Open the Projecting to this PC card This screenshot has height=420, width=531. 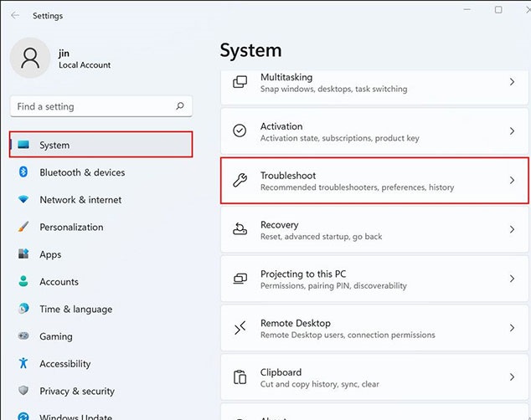point(374,279)
